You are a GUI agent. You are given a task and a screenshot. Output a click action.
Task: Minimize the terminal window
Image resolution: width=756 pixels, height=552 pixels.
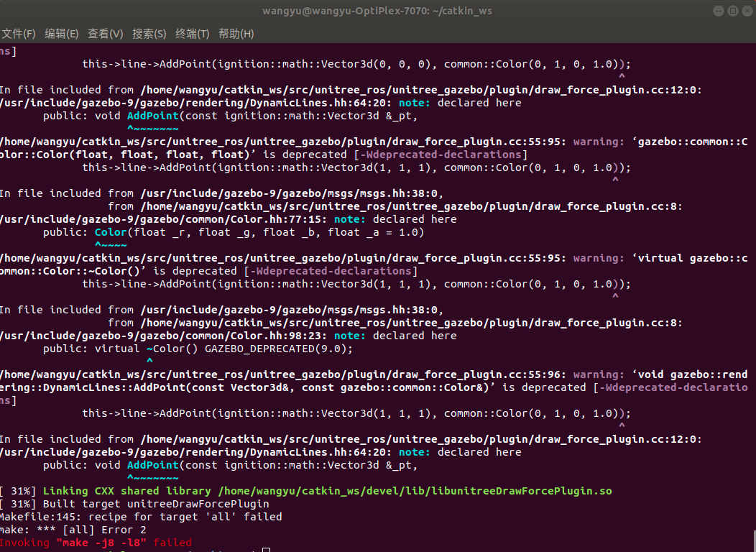719,11
